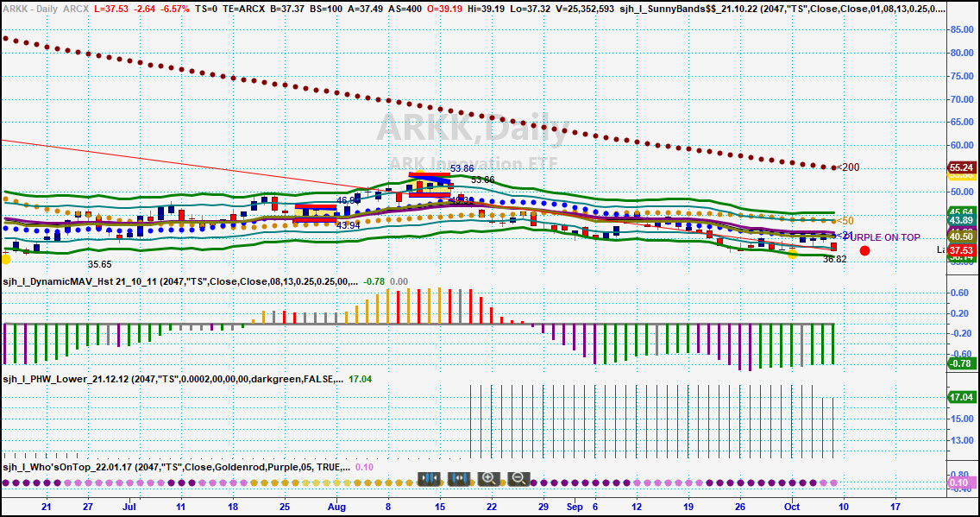
Task: Click the 'TE=ARCX' status entry
Action: click(x=244, y=10)
